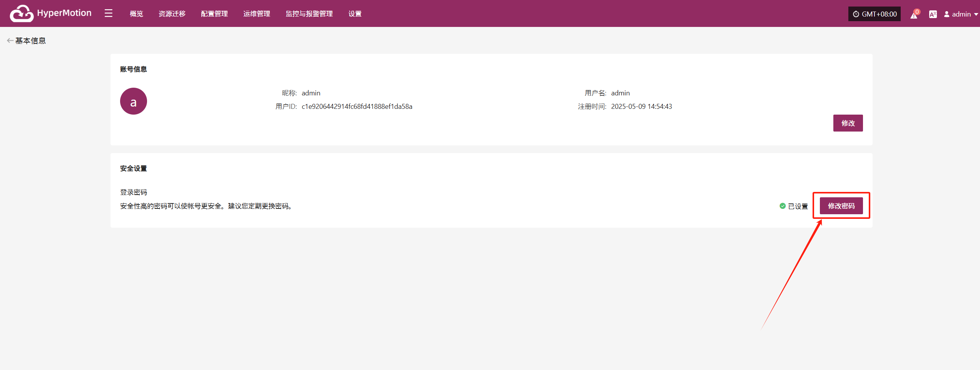Click the 修改 button in account info
The height and width of the screenshot is (370, 980).
[x=848, y=123]
